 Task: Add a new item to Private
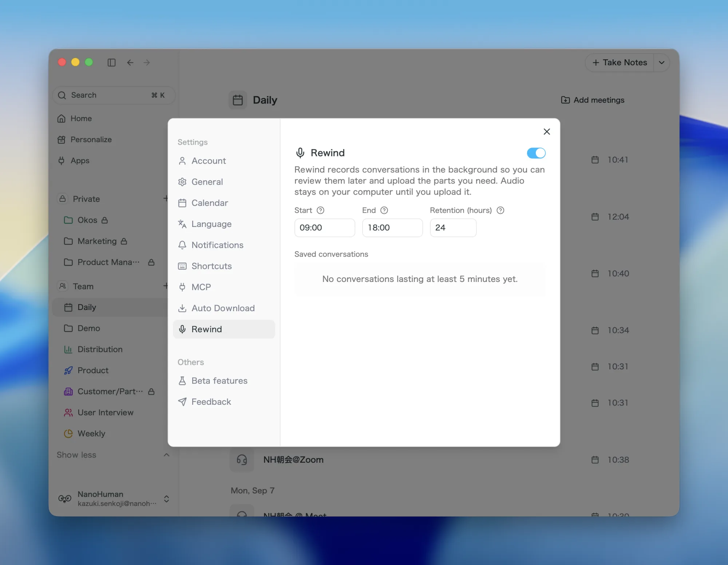(x=166, y=199)
